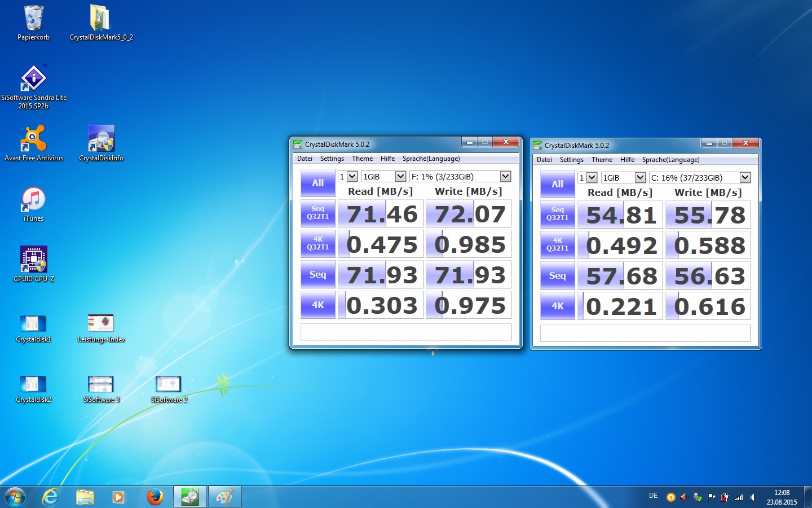Select the Crystaldisk2 image file
This screenshot has width=812, height=508.
pos(33,389)
